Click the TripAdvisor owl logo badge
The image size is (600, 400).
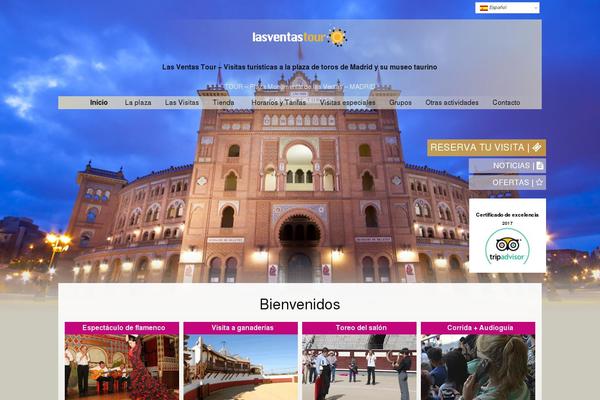[x=507, y=246]
